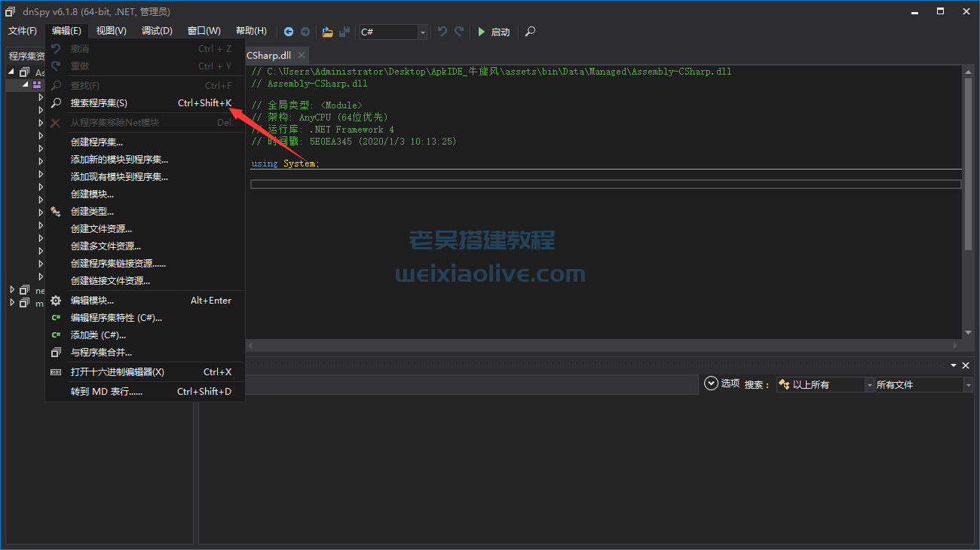Click the hex editor icon beside 打开十六进制编辑器
980x550 pixels.
click(x=56, y=372)
